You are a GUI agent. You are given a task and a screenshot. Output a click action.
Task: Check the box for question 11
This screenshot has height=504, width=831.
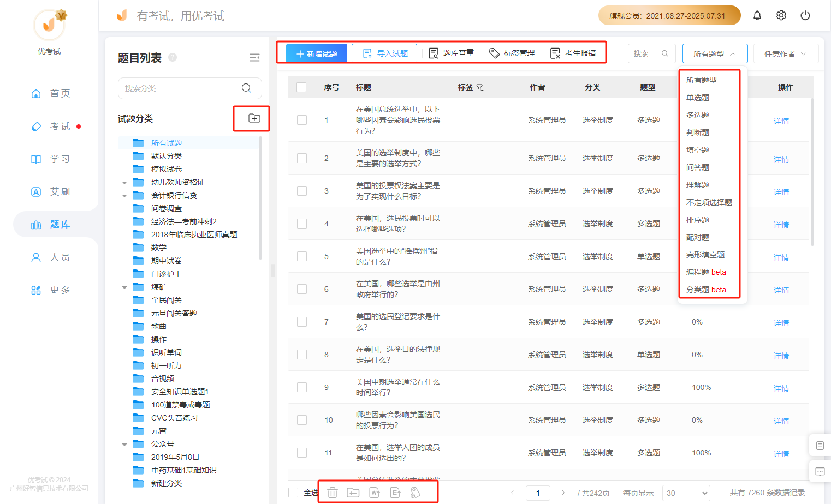point(302,453)
